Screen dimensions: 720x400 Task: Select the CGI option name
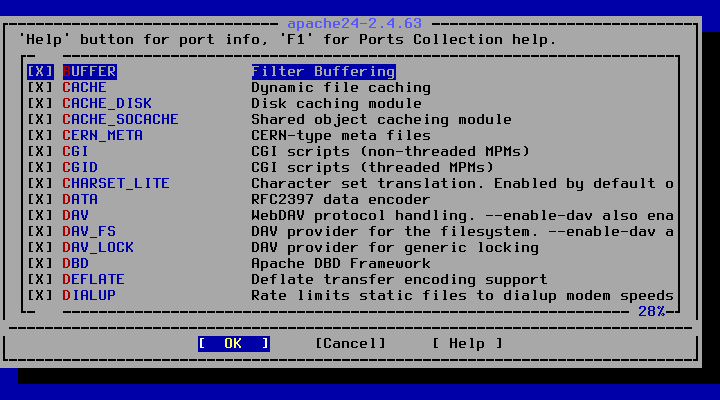(75, 152)
